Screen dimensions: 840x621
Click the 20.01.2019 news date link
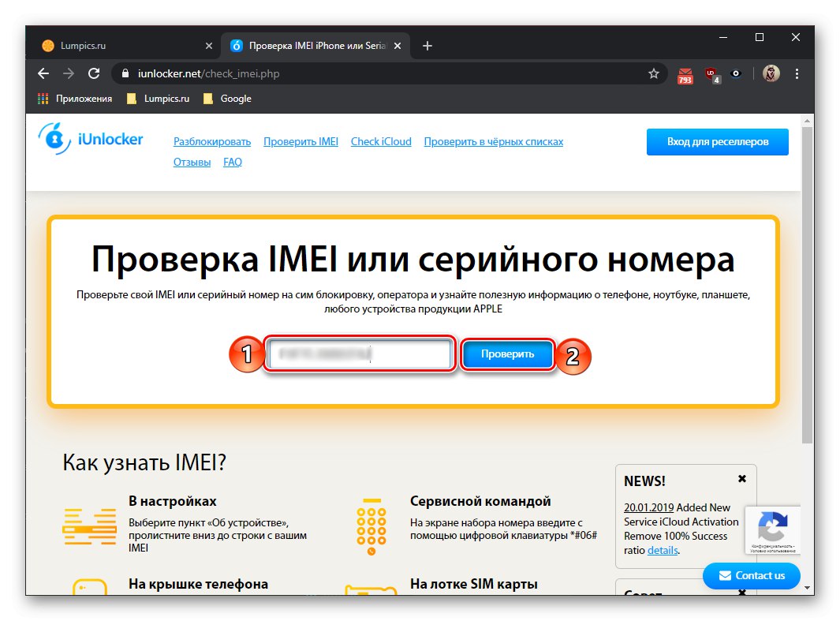coord(649,507)
